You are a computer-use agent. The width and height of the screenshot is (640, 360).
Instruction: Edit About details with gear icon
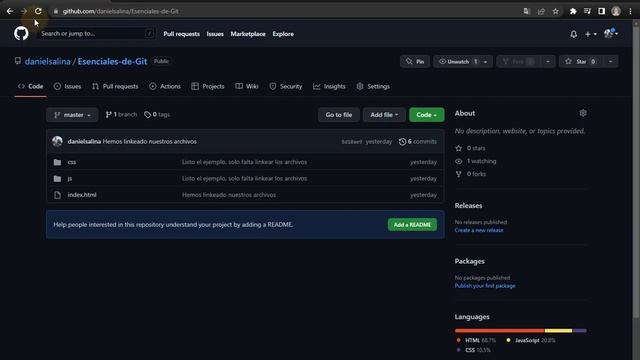point(583,113)
